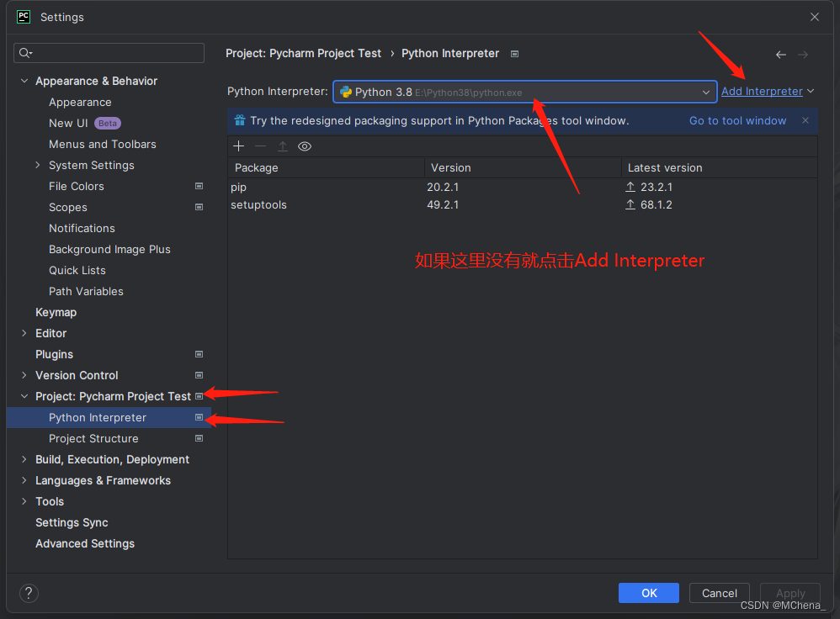Screen dimensions: 840x619
Task: Click the uninstall package minus icon
Action: [x=261, y=146]
